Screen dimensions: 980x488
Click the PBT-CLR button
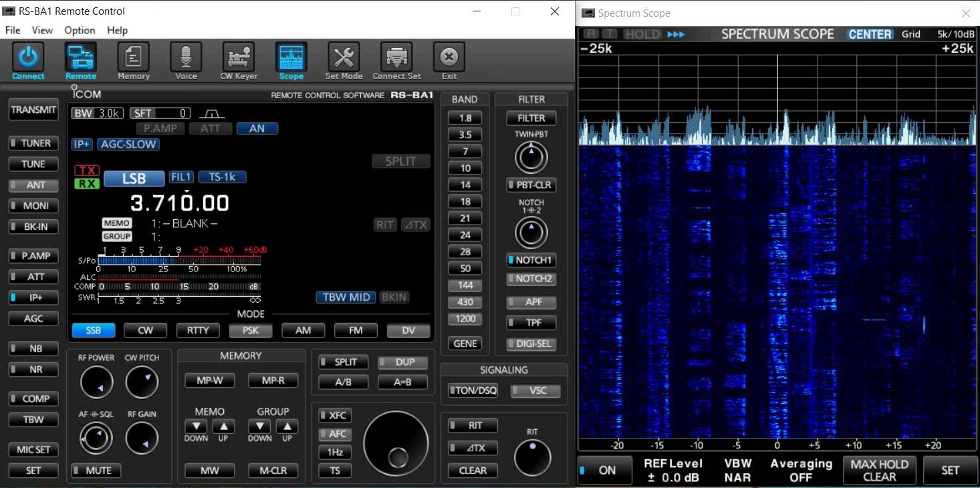coord(531,185)
